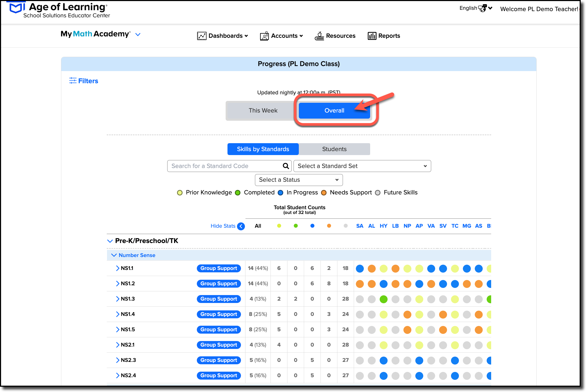Click Group Support for NS2.1
The width and height of the screenshot is (586, 392).
219,345
